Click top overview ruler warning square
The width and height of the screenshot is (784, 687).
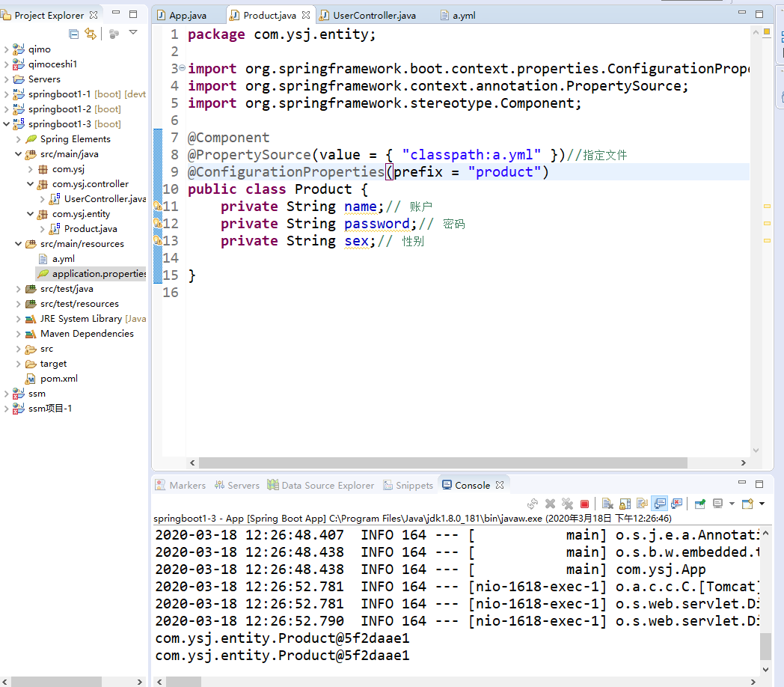click(x=767, y=32)
